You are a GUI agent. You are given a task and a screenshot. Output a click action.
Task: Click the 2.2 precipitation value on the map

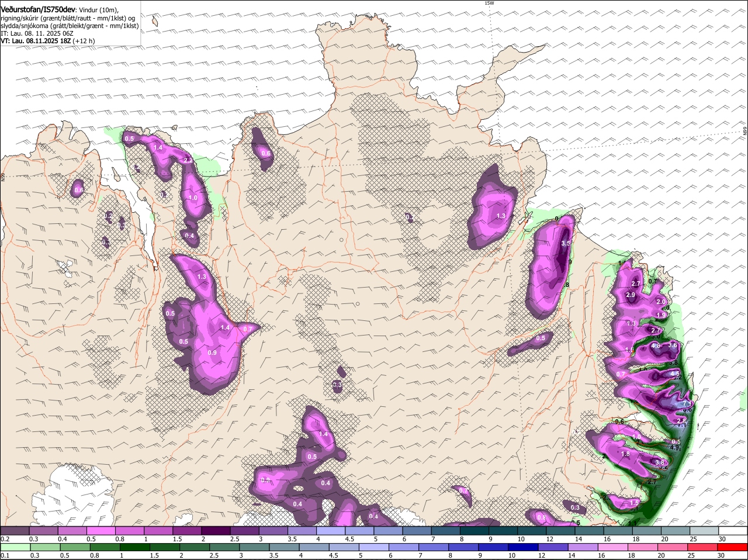[188, 160]
